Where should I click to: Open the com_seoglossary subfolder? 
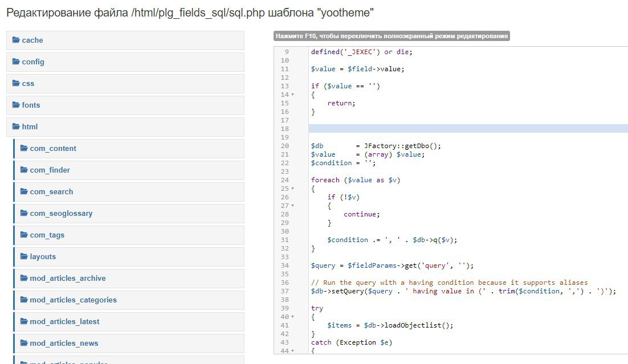click(x=129, y=213)
